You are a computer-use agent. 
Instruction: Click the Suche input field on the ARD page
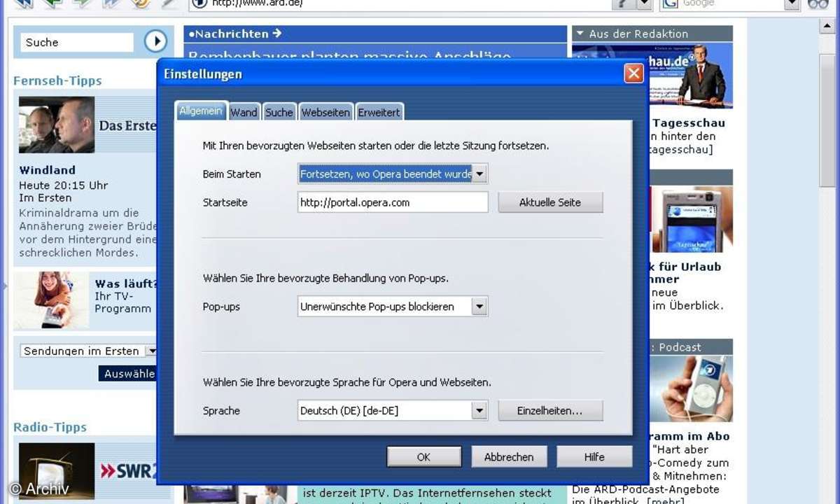76,43
